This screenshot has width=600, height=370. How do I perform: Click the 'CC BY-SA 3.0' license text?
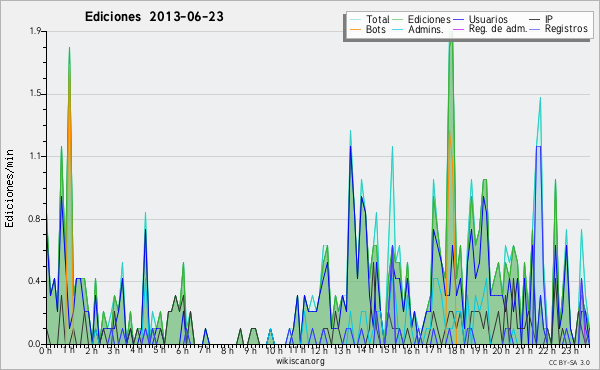[x=569, y=362]
